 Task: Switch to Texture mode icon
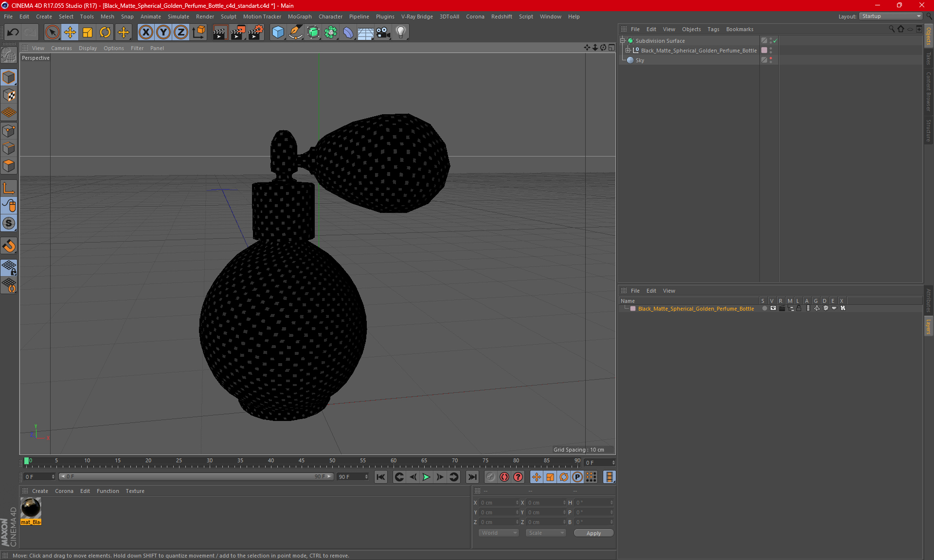click(x=9, y=95)
